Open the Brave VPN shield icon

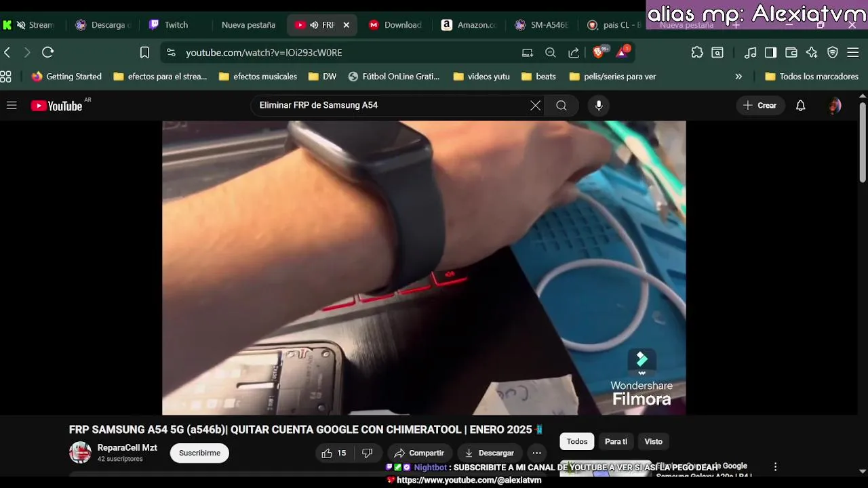click(x=833, y=52)
